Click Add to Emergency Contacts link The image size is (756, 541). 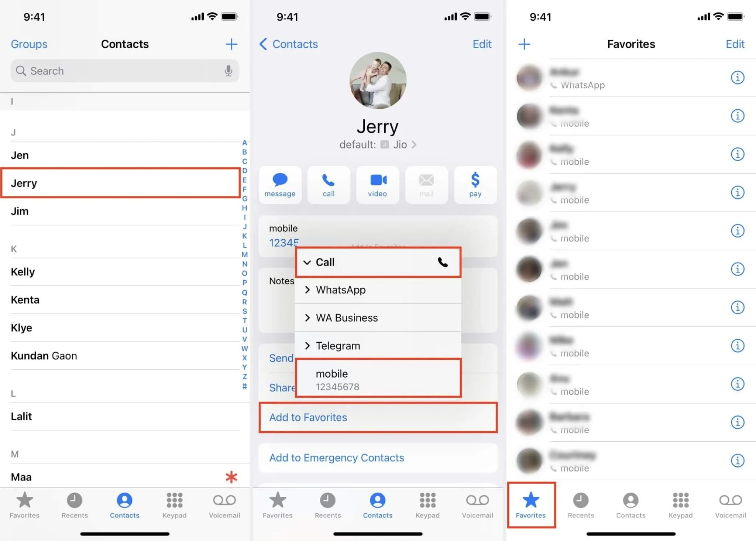point(336,457)
